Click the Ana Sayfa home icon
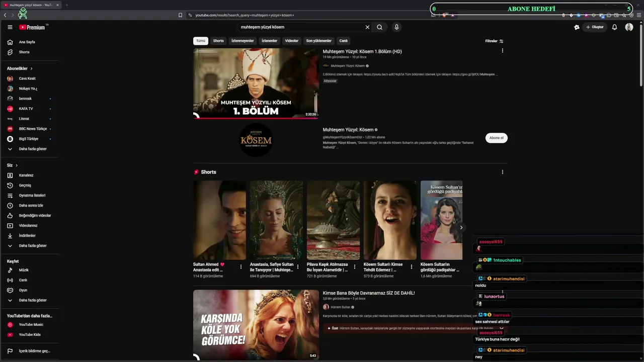 coord(10,42)
